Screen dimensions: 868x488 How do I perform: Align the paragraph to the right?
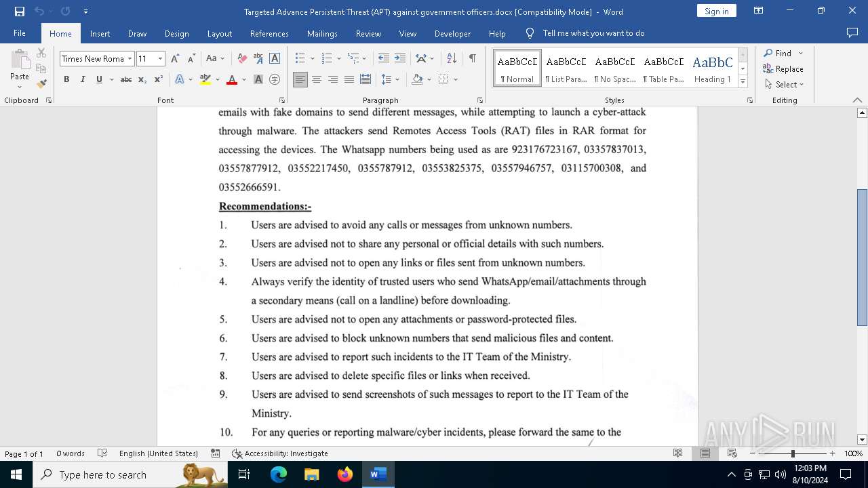(x=333, y=79)
